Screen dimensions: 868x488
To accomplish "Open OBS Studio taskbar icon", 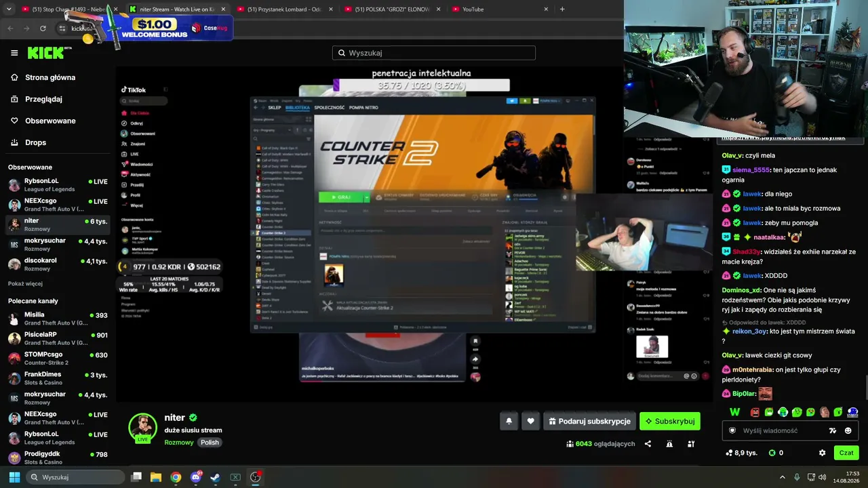I will (255, 477).
